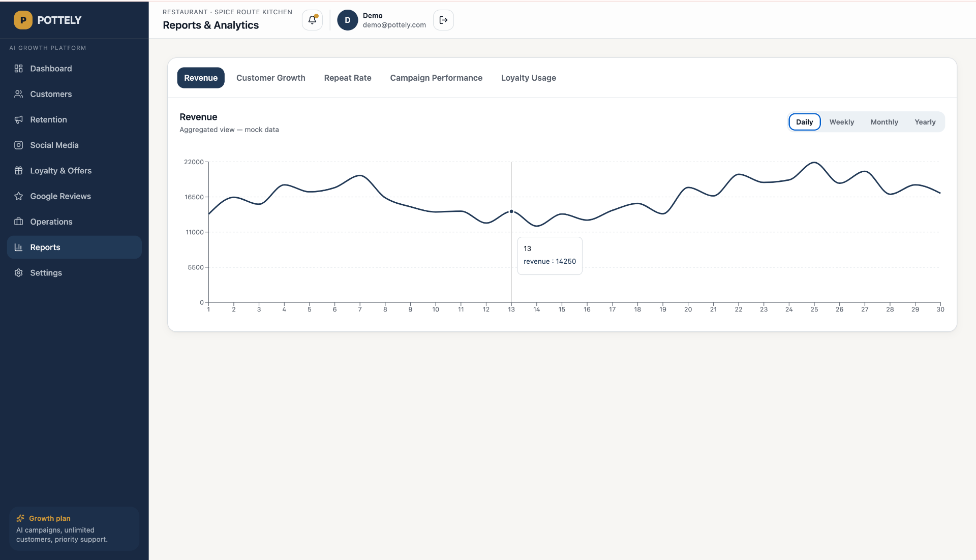This screenshot has height=560, width=976.
Task: Go to Operations
Action: coord(74,222)
